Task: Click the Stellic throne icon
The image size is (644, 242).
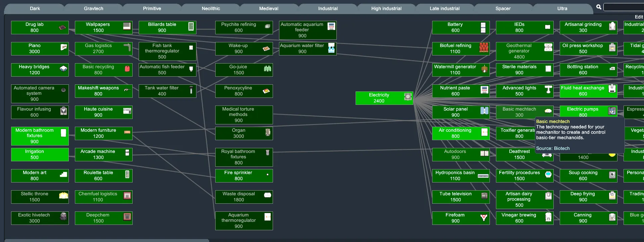Action: (x=63, y=196)
